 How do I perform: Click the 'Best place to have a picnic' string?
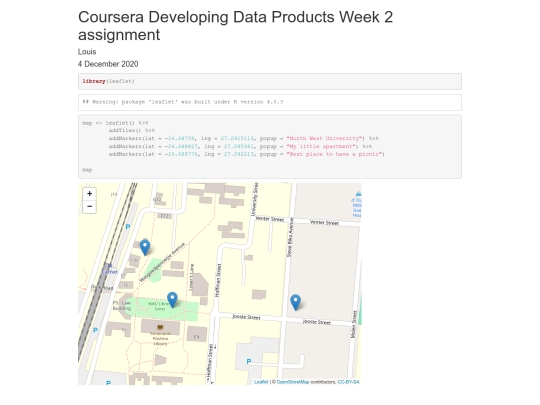tap(334, 154)
